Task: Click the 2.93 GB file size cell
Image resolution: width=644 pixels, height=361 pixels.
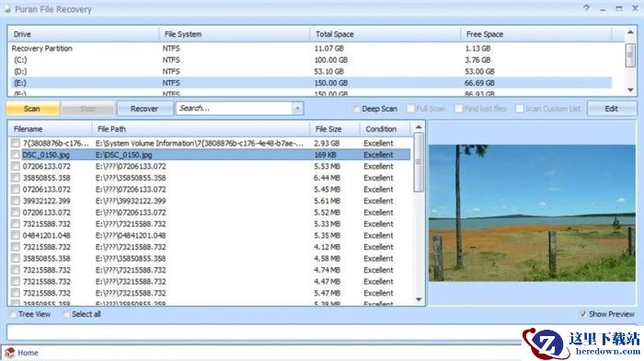Action: pyautogui.click(x=327, y=143)
